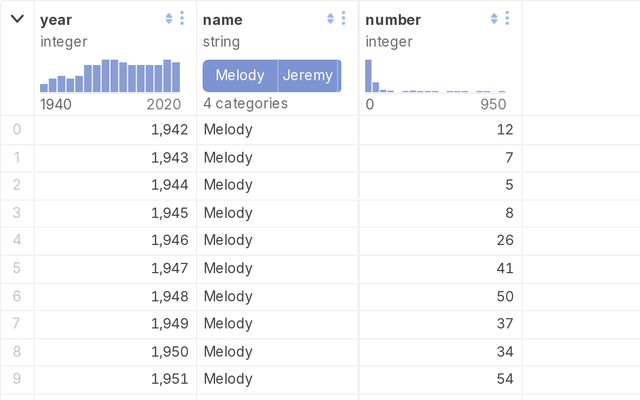Viewport: 640px width, 400px height.
Task: Select the Jeremy category segment
Action: click(308, 76)
